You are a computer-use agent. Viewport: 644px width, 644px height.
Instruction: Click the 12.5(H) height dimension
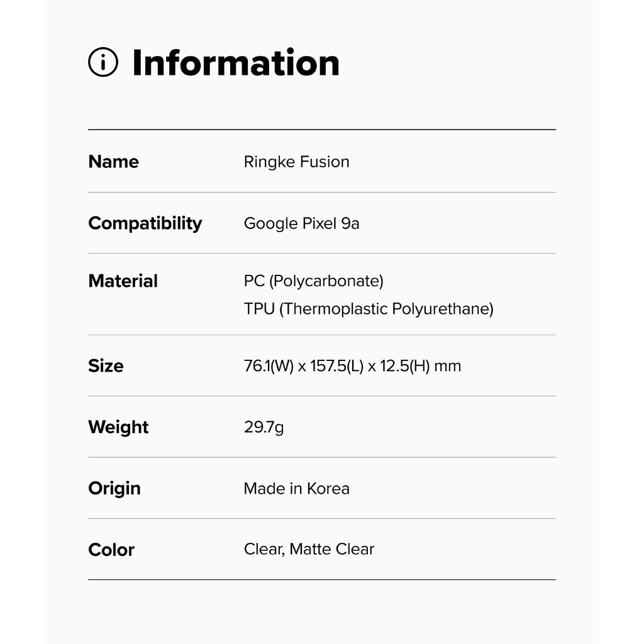(x=404, y=366)
